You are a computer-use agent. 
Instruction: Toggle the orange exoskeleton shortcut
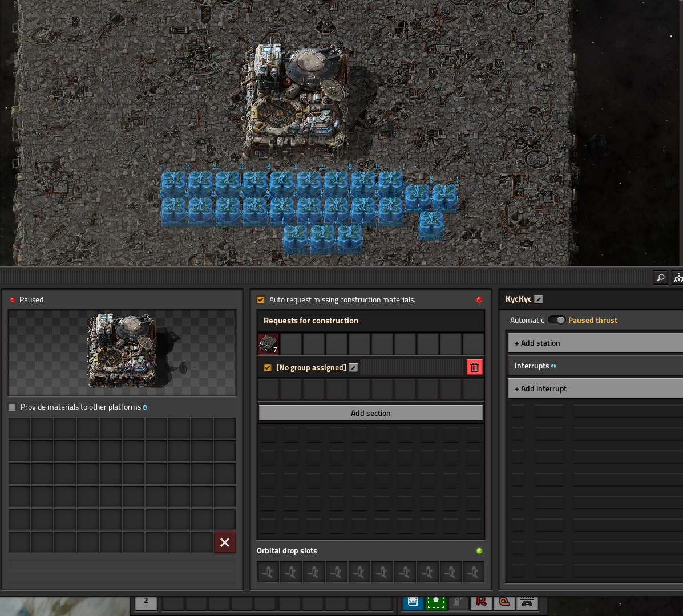click(x=504, y=602)
